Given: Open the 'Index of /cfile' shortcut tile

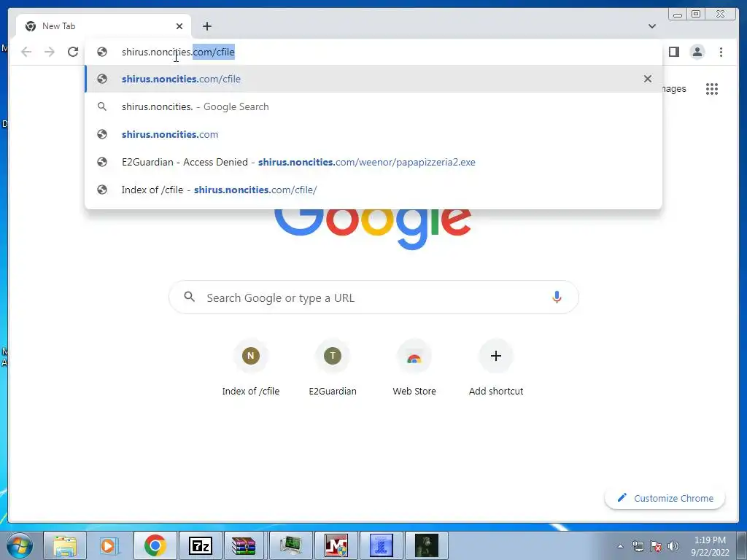Looking at the screenshot, I should coord(251,368).
